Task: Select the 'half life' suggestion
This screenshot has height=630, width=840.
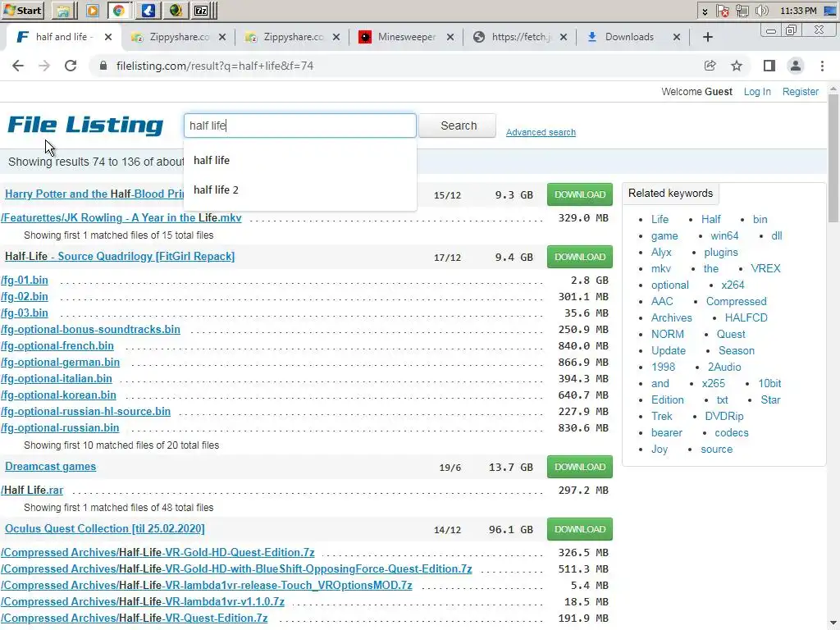Action: click(300, 160)
